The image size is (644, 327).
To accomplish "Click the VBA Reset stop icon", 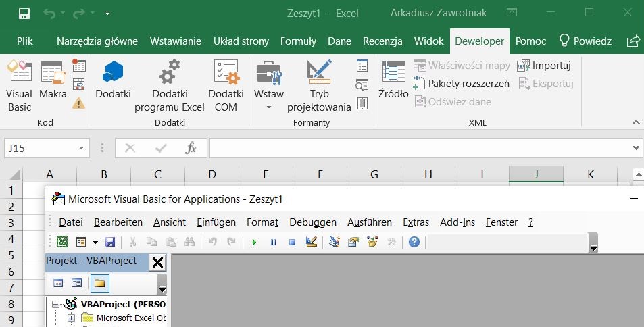I will coord(292,243).
